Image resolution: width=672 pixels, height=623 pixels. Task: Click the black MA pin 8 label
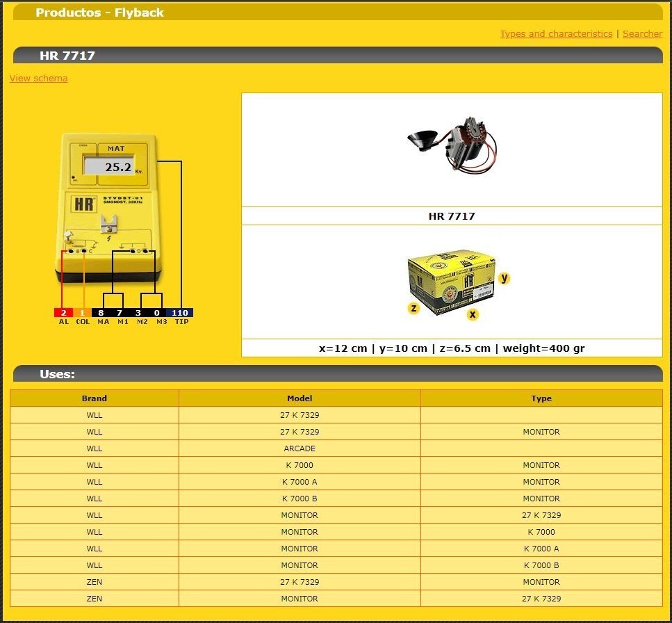(101, 314)
